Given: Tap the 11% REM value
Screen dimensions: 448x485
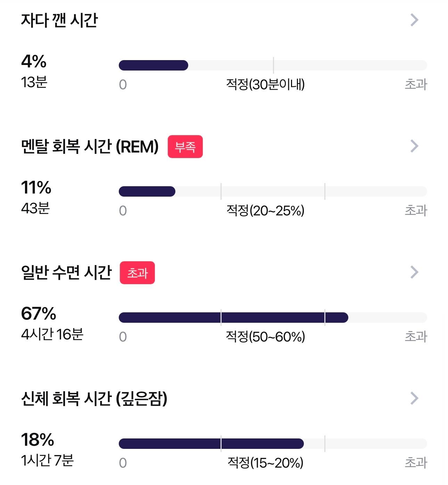Looking at the screenshot, I should [36, 188].
